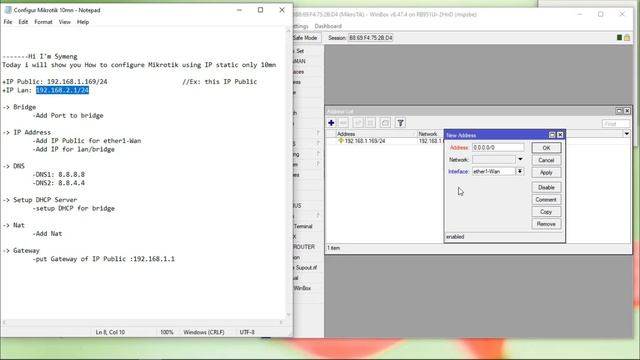This screenshot has height=360, width=640.
Task: Click the dark green status square in WinBox toolbar
Action: coord(619,38)
